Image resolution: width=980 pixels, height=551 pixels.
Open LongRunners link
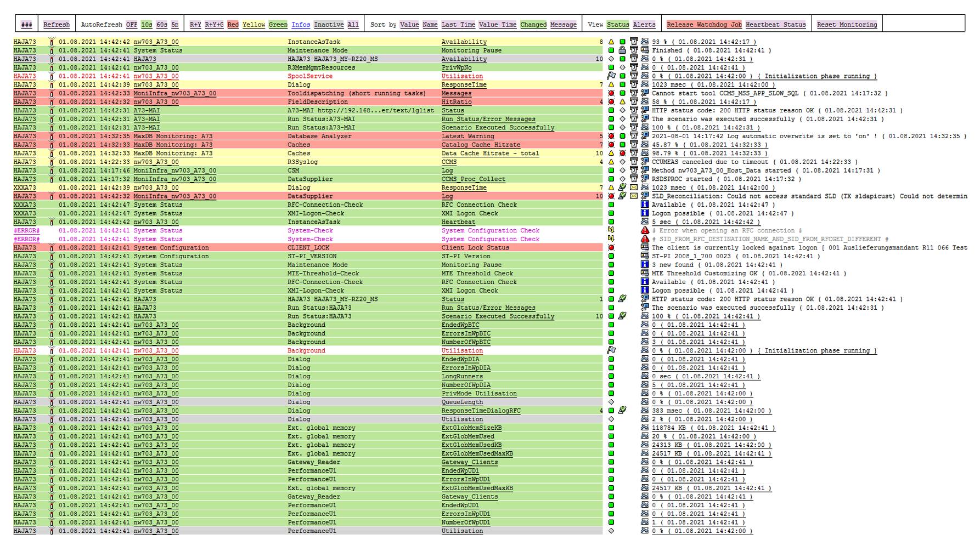tap(462, 376)
